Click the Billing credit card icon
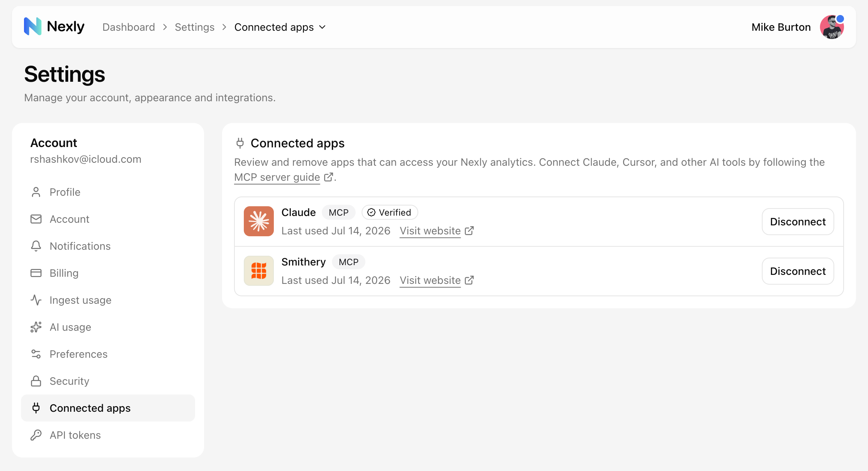 click(36, 273)
